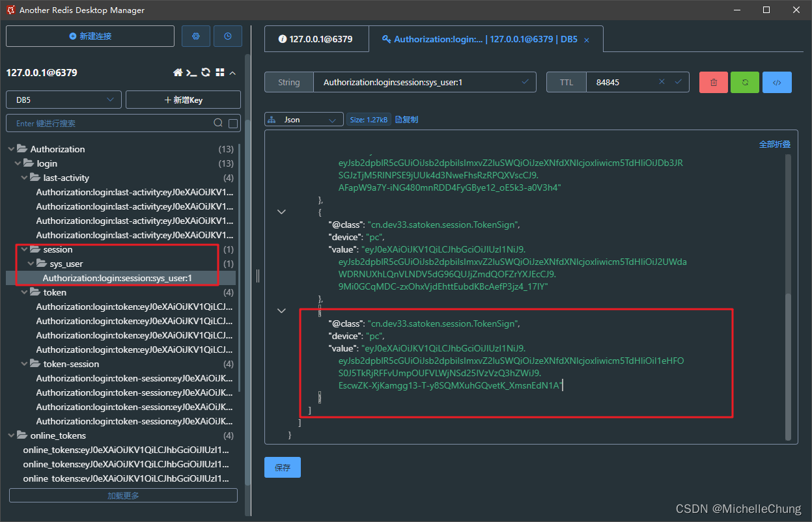The image size is (812, 522).
Task: Confirm the key name with checkmark
Action: (525, 82)
